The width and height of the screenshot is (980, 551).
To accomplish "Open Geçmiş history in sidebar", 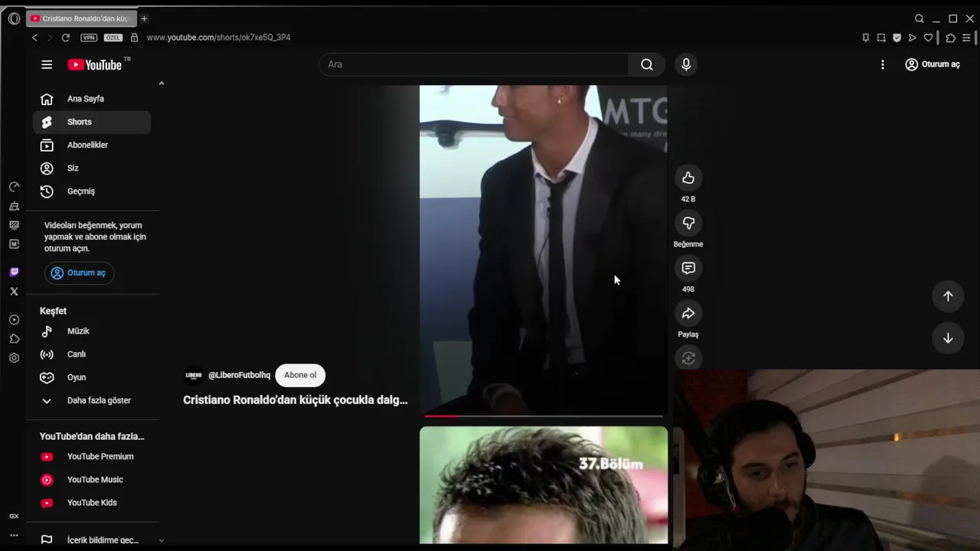I will pos(92,191).
